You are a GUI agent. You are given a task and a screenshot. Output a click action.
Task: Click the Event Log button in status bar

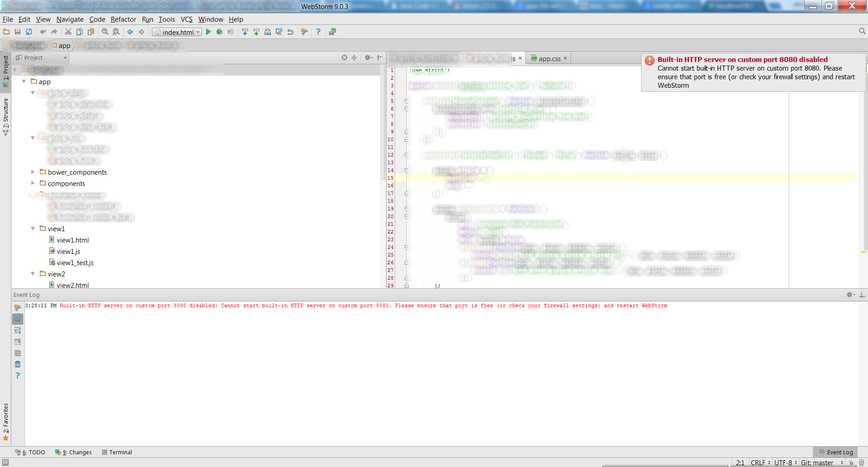(x=835, y=452)
